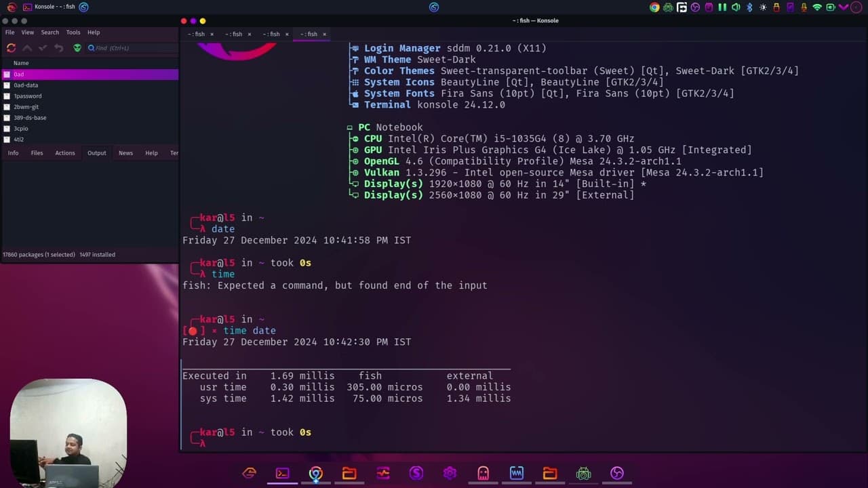Screen dimensions: 868x488
Task: Click the red removable devices tray icon
Action: (776, 7)
